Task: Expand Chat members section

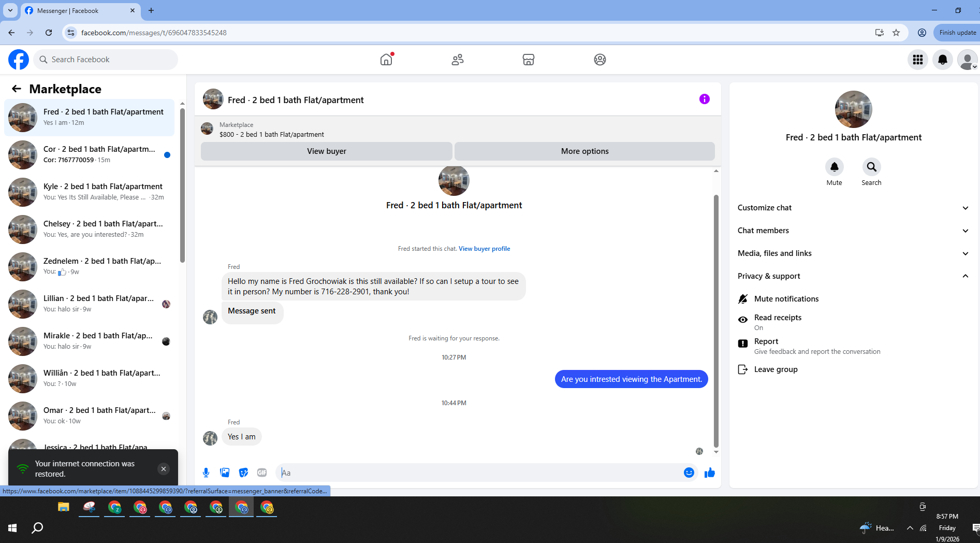Action: coord(854,231)
